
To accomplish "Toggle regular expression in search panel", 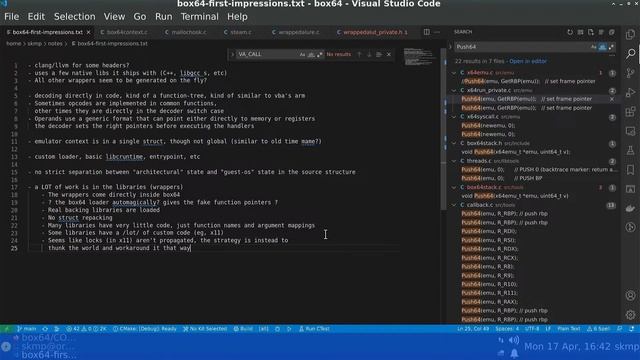I will tap(611, 47).
